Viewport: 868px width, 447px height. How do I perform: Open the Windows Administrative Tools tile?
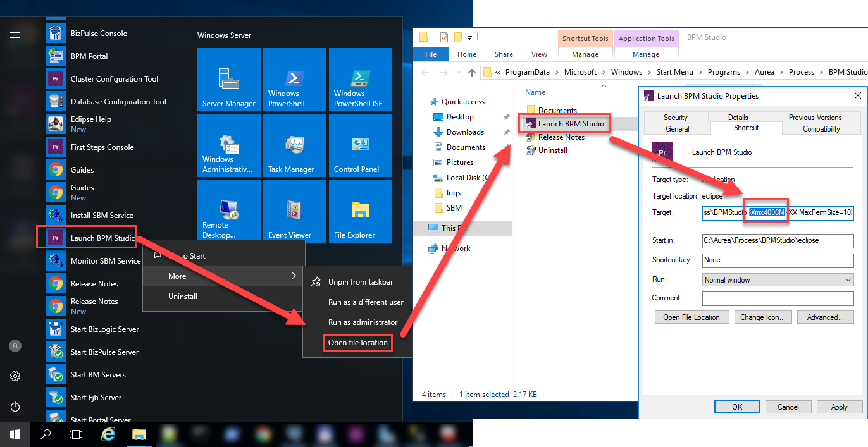point(229,145)
